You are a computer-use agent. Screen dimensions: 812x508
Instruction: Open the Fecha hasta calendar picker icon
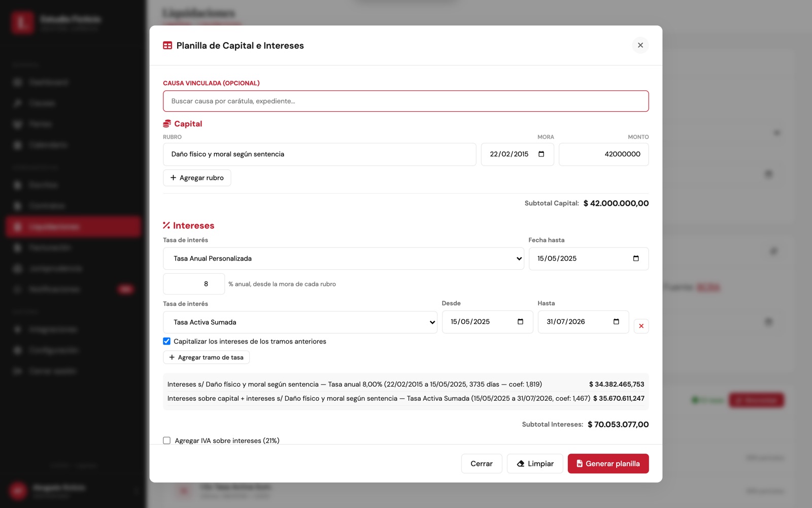coord(636,259)
